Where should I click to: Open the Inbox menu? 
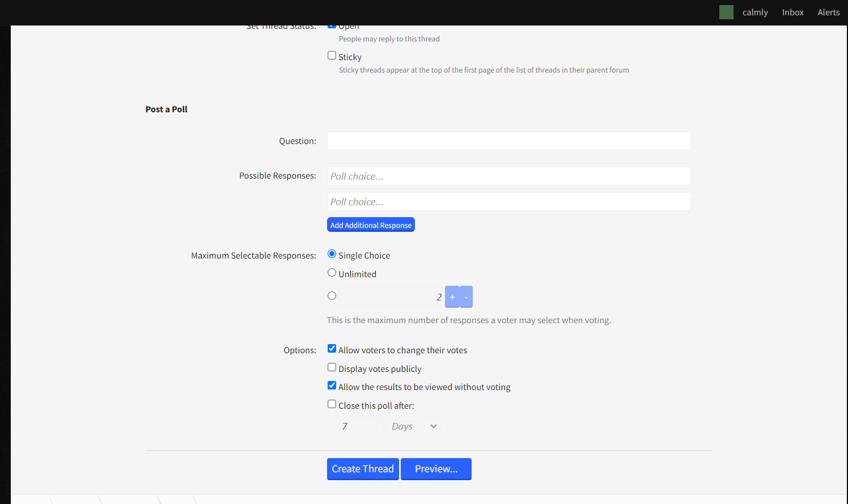792,12
